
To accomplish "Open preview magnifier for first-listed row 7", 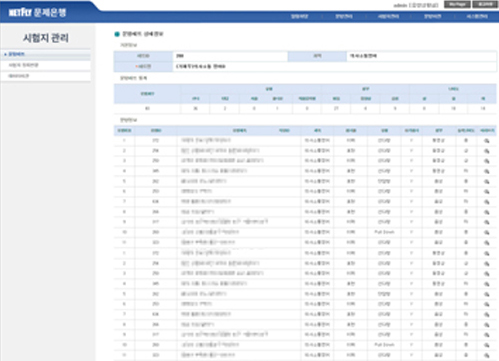I will (487, 202).
